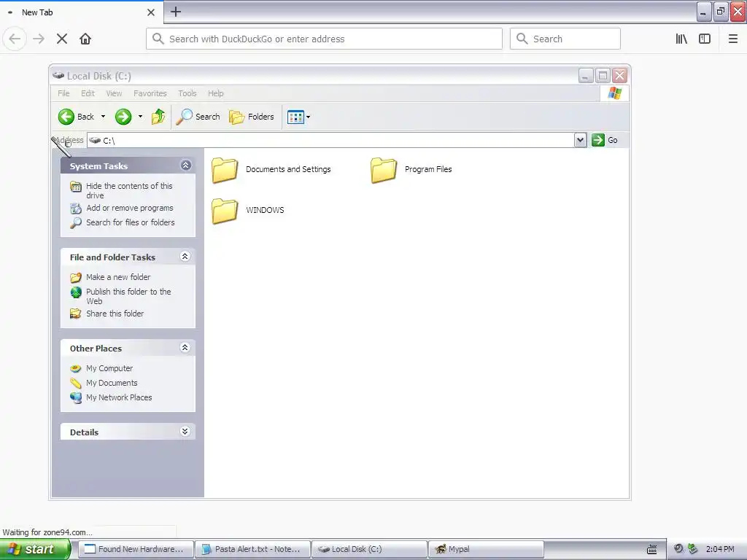Open the Views icon button

pos(295,117)
